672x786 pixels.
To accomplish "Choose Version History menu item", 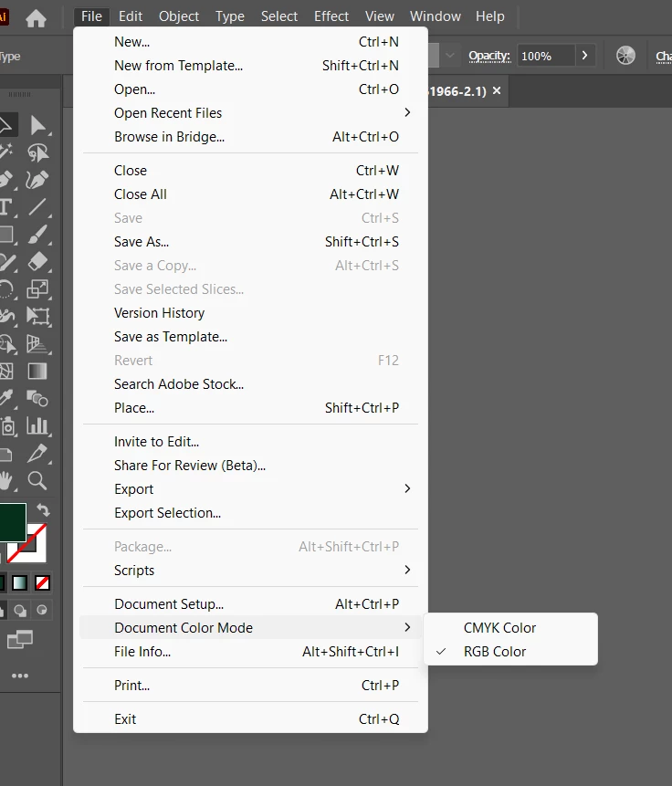I will (250, 313).
